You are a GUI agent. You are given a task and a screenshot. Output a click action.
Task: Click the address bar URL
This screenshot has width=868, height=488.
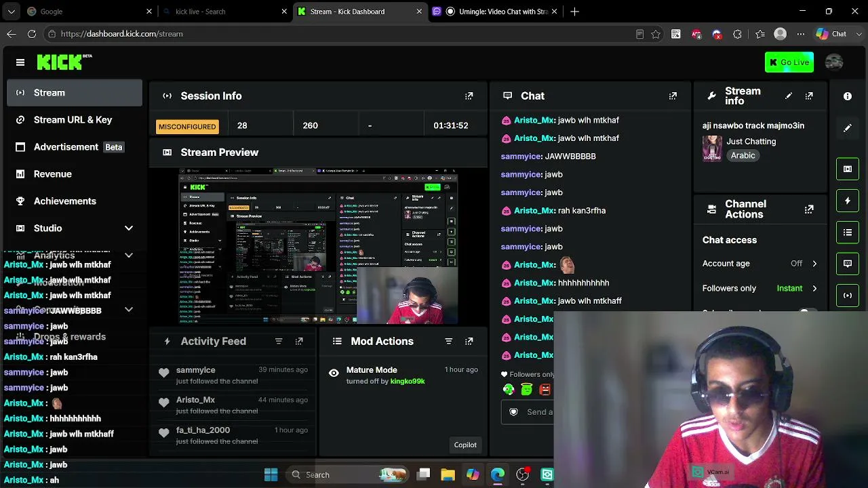(122, 34)
